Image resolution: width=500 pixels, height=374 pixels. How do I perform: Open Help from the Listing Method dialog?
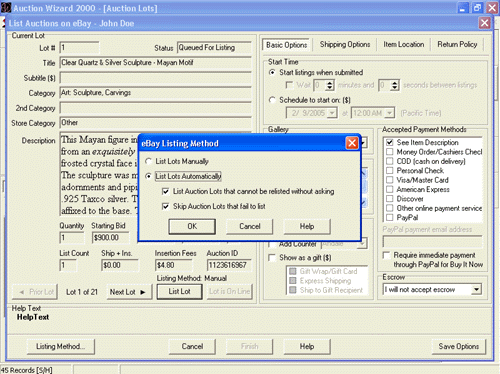307,226
